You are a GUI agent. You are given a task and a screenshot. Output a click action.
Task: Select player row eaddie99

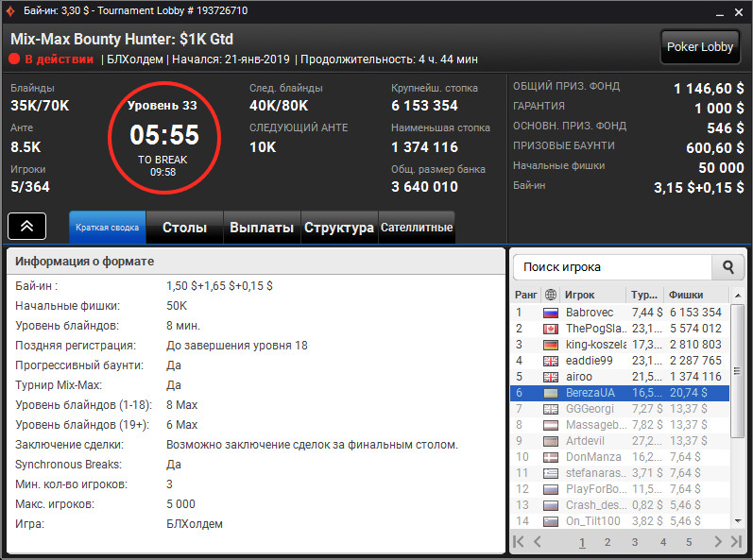point(620,361)
